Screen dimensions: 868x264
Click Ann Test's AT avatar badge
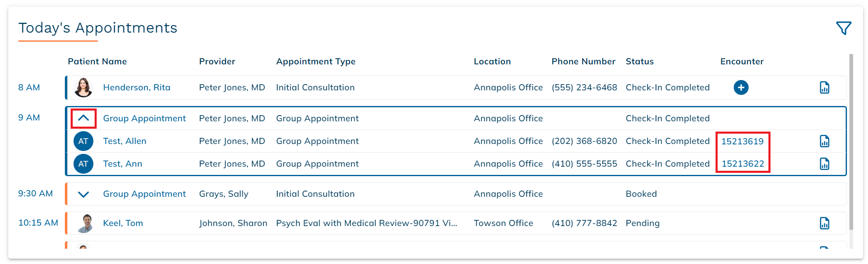(83, 164)
